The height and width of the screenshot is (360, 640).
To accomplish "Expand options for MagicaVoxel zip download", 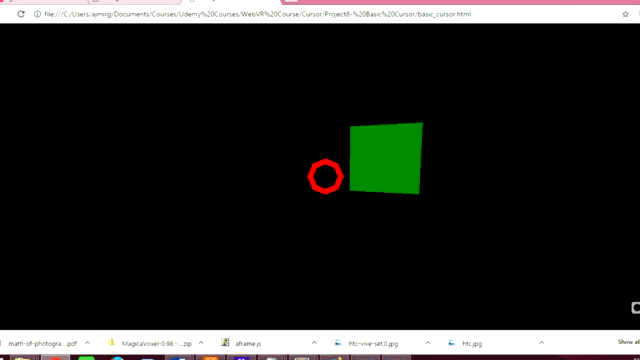I will (201, 343).
